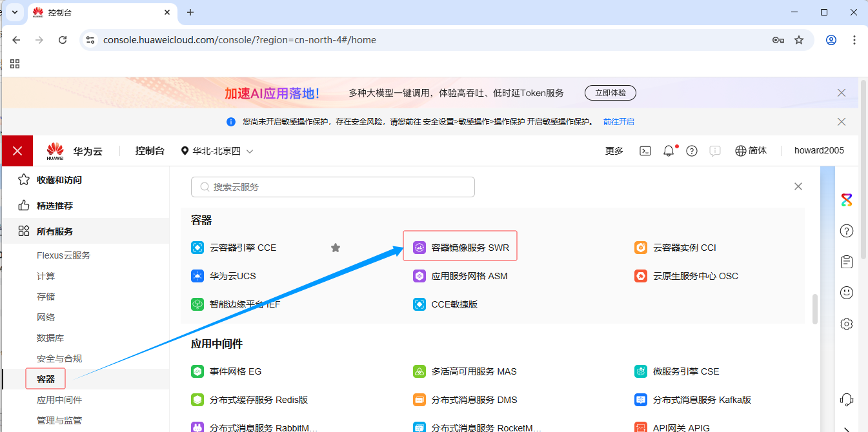
Task: Select 容器 category in sidebar
Action: pyautogui.click(x=46, y=379)
